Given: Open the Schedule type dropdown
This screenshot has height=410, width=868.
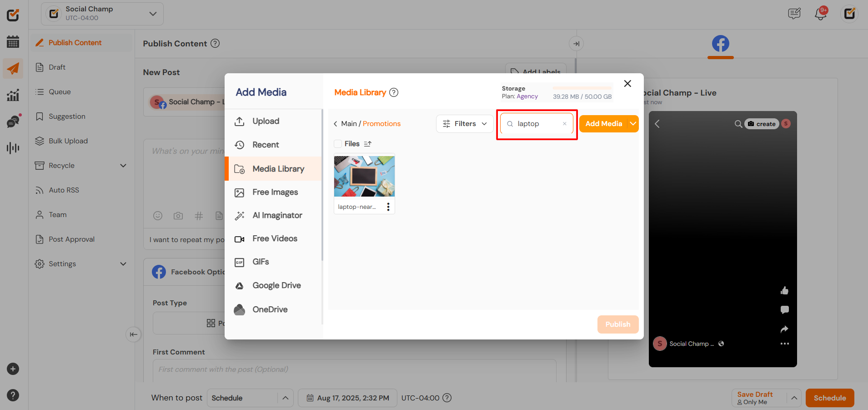Looking at the screenshot, I should pyautogui.click(x=250, y=398).
